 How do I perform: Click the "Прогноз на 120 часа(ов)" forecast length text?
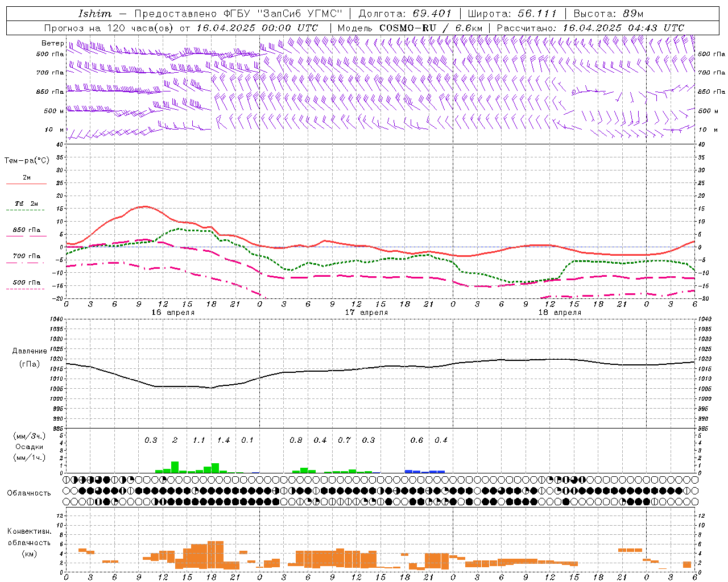pos(109,28)
